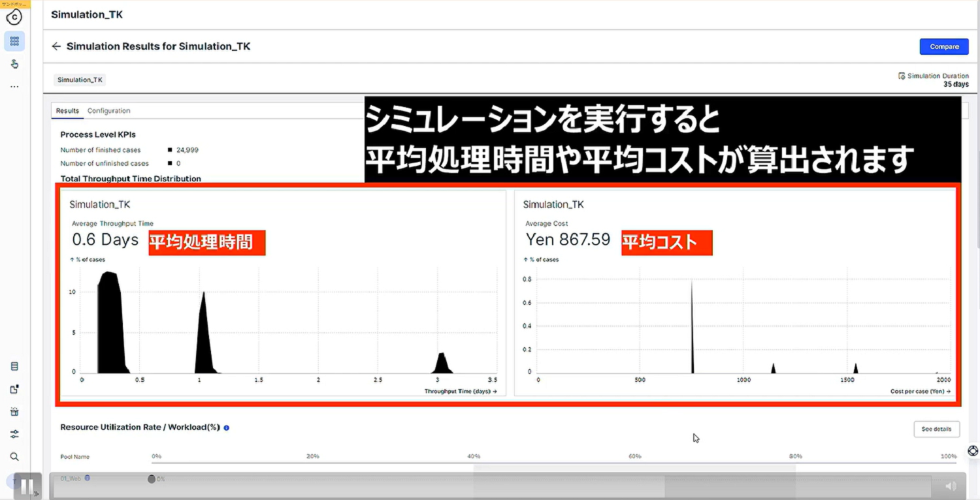Show more sidebar options ellipsis
This screenshot has height=500, width=980.
point(14,86)
